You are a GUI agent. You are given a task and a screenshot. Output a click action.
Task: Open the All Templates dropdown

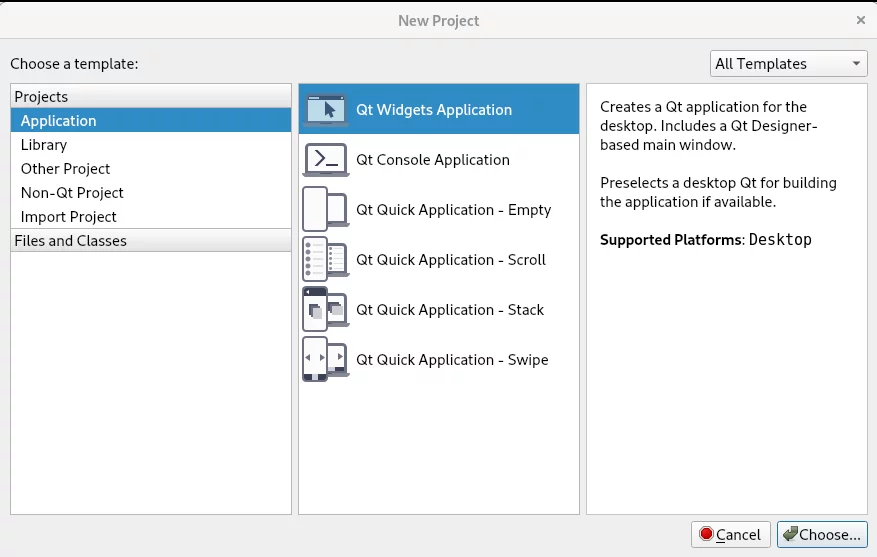pos(789,64)
